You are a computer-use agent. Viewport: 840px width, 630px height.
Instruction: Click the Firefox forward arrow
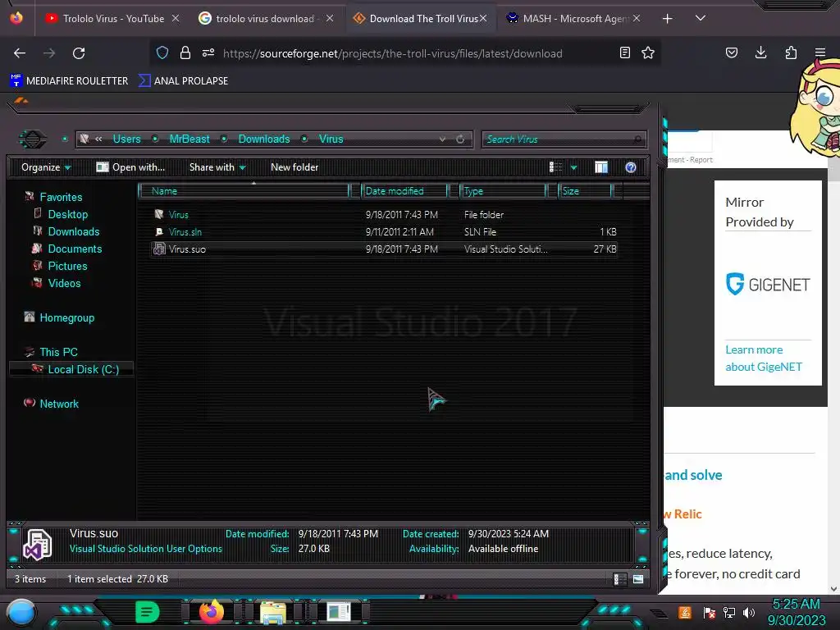[49, 53]
